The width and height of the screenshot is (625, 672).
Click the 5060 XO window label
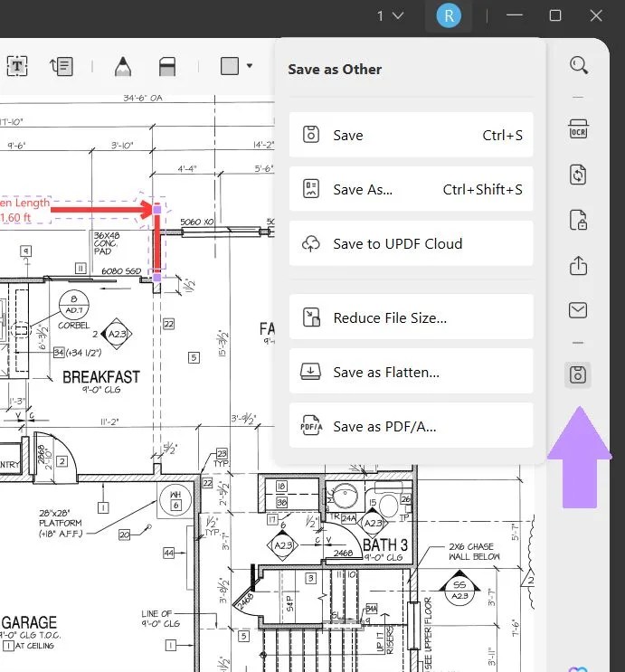(x=197, y=222)
